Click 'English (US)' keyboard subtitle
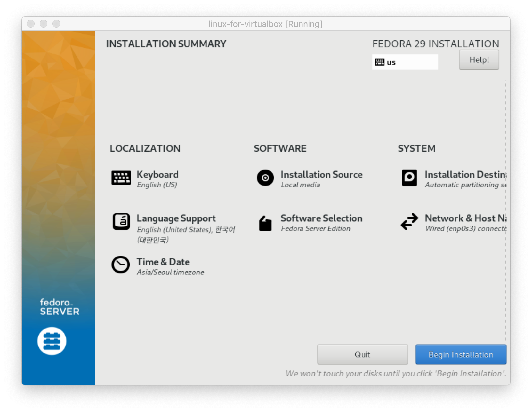The image size is (532, 412). click(x=157, y=185)
